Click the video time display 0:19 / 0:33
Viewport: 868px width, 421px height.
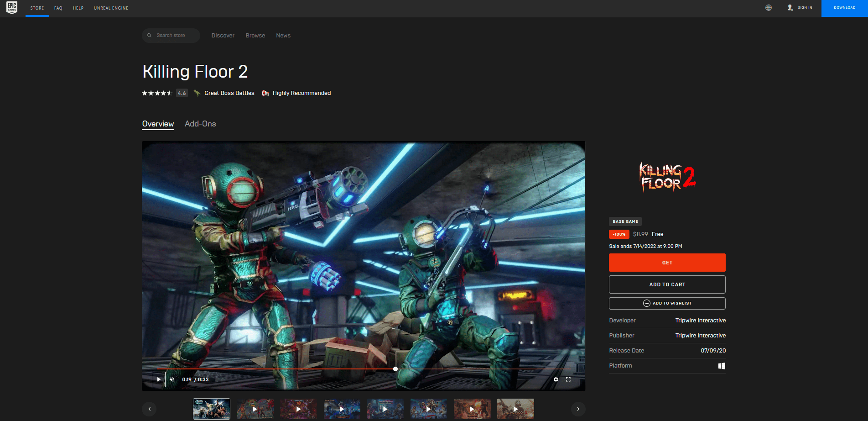pos(195,379)
